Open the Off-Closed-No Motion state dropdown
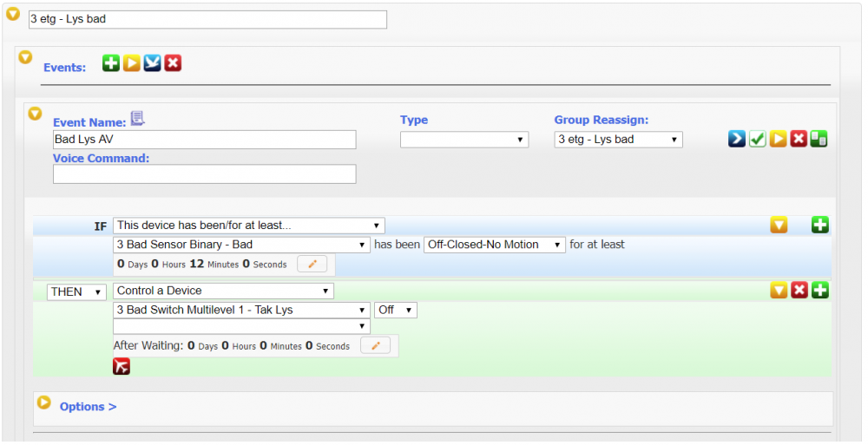This screenshot has height=445, width=868. pyautogui.click(x=494, y=245)
